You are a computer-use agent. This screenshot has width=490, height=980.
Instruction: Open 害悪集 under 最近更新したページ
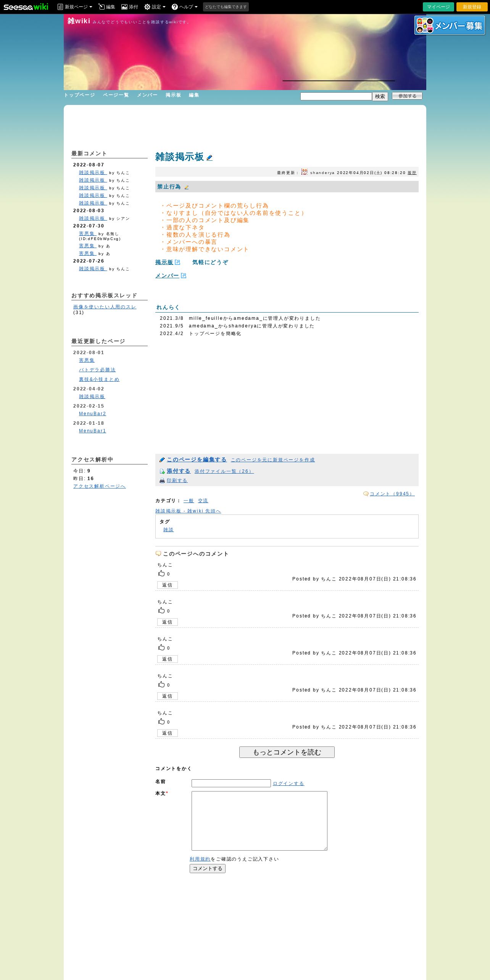point(87,360)
